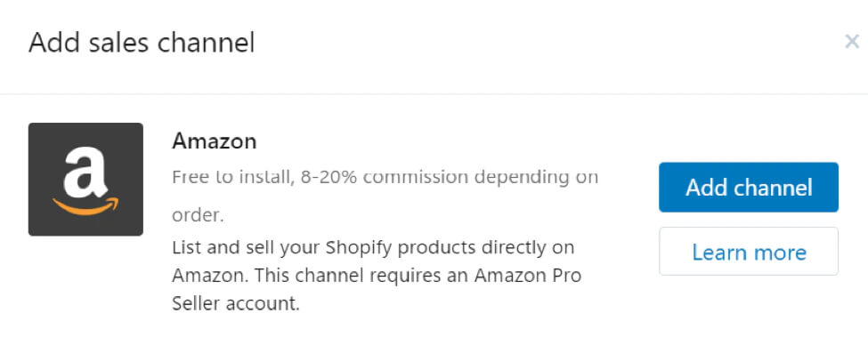Dismiss dialog using the X icon

(851, 42)
